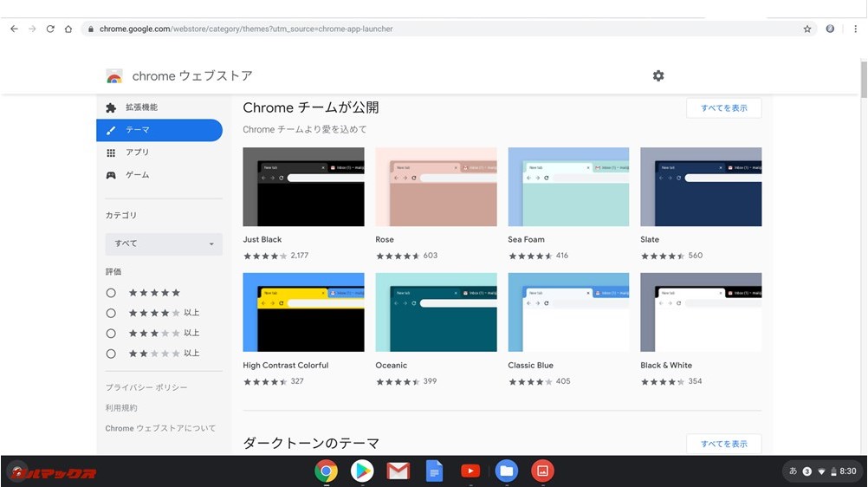This screenshot has height=487, width=868.
Task: Click the browser forward arrow
Action: (x=32, y=29)
